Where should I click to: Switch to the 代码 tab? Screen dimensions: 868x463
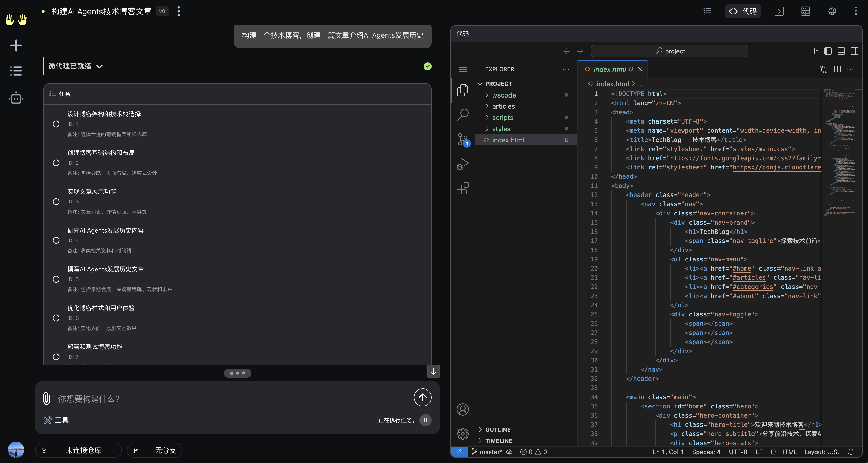pos(743,11)
